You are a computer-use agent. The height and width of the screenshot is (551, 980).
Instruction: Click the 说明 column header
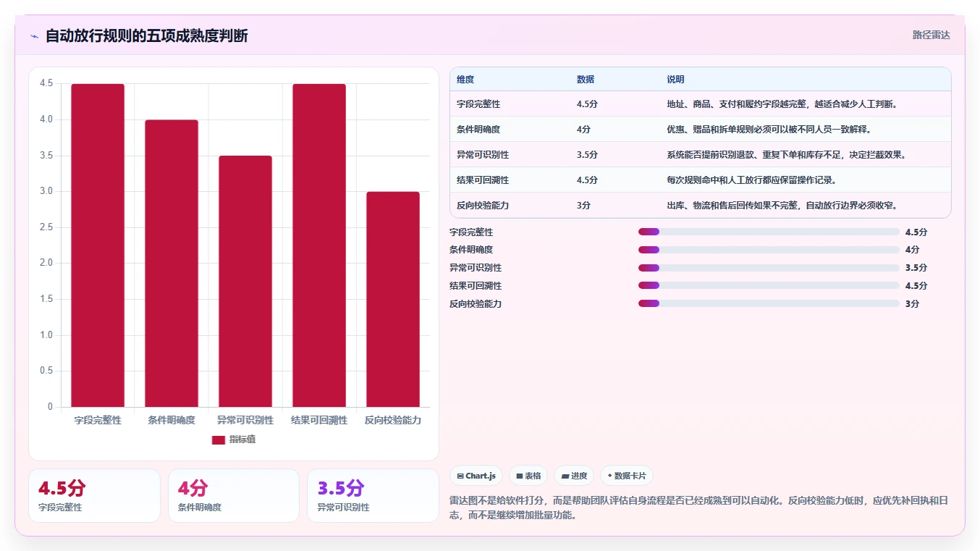(x=675, y=80)
